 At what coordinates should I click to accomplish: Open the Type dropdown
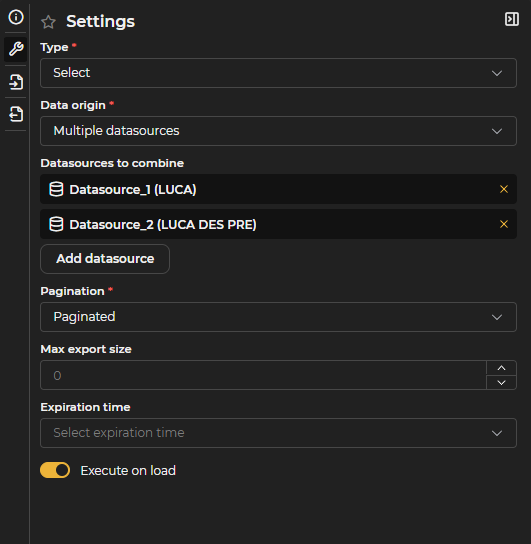tap(279, 73)
